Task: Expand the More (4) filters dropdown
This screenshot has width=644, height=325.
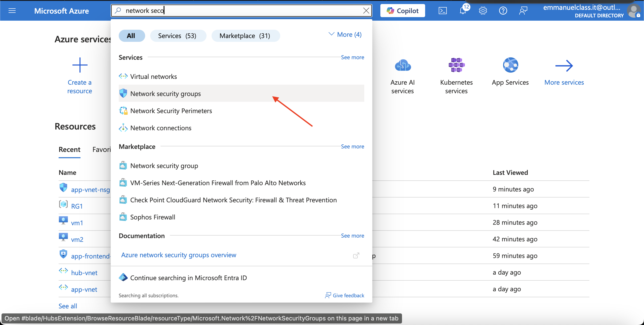Action: pyautogui.click(x=345, y=35)
